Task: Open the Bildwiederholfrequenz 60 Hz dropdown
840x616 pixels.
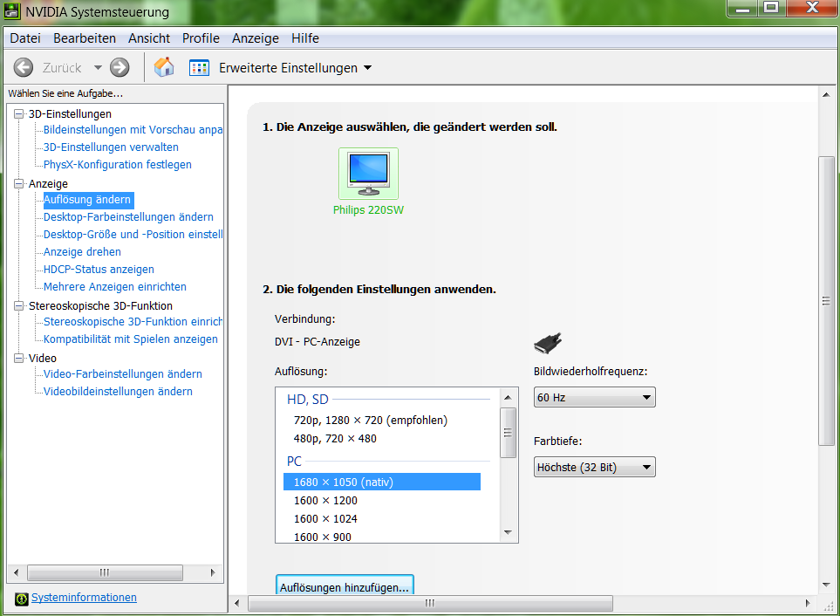Action: tap(595, 398)
